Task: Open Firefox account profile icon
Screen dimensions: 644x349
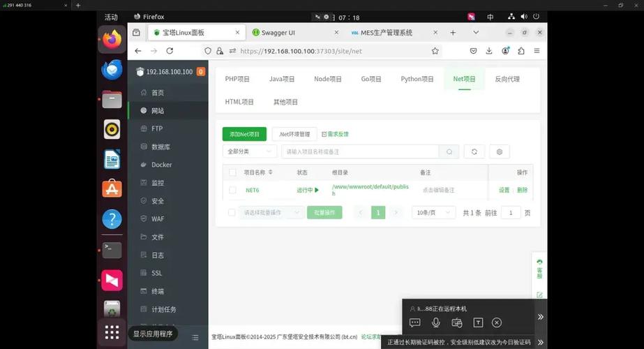Action: (505, 51)
